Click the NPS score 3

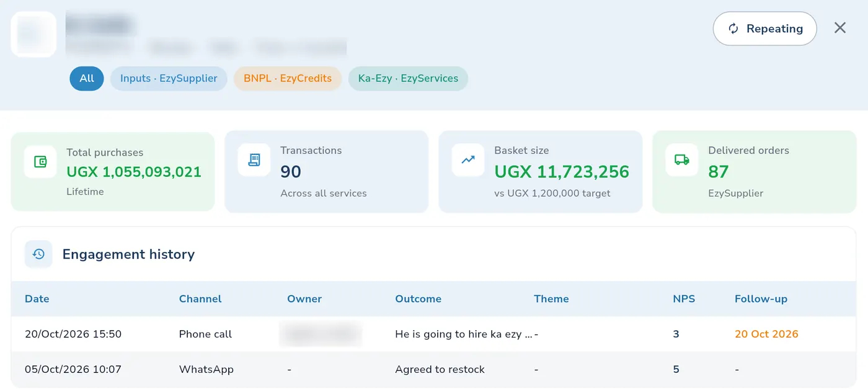676,334
